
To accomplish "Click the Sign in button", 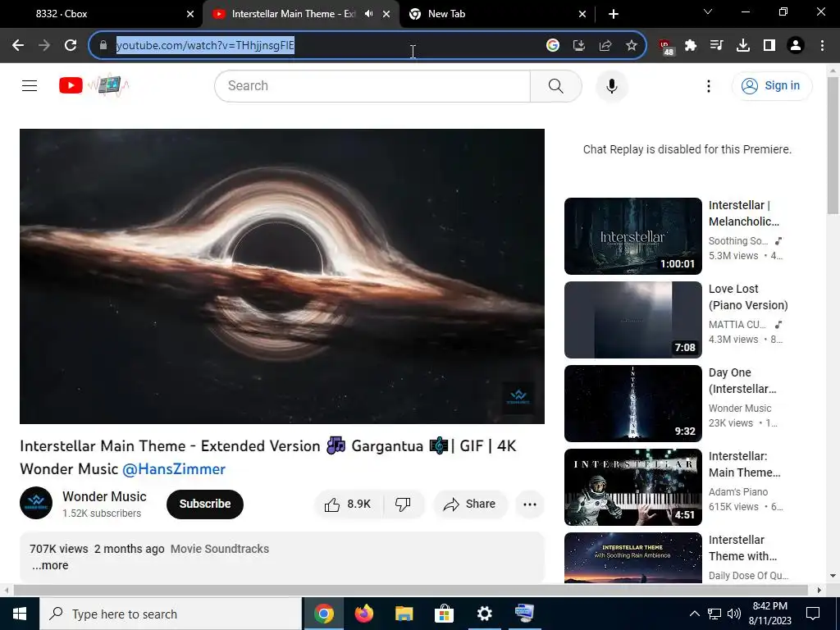I will click(x=771, y=85).
